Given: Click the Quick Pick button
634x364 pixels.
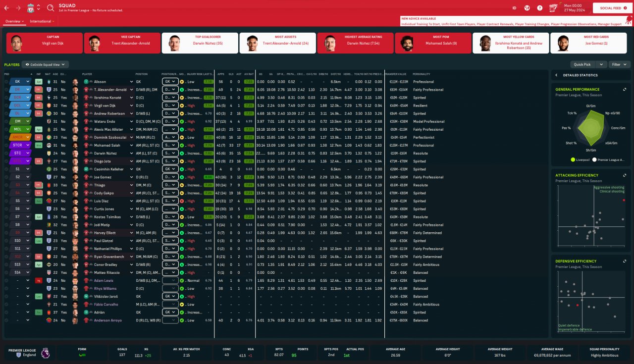Looking at the screenshot, I should pyautogui.click(x=583, y=64).
